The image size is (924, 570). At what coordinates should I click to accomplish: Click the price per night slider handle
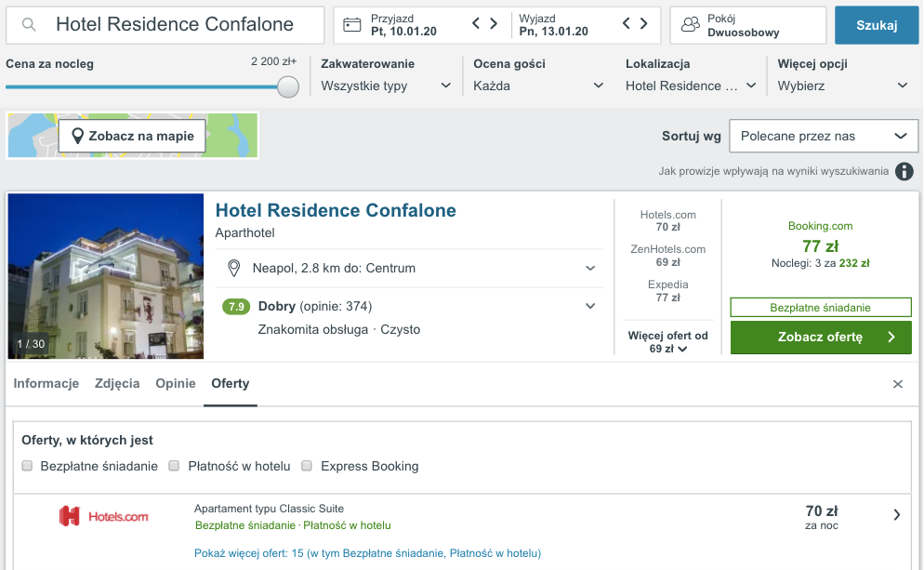coord(288,86)
